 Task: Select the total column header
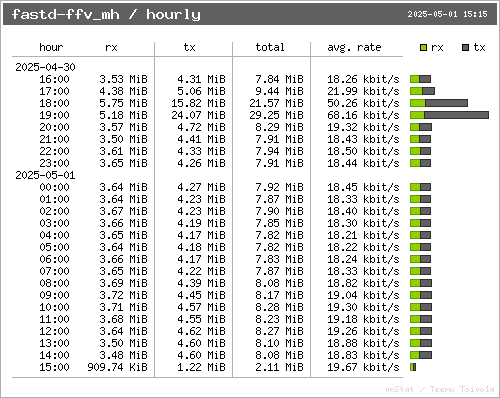coord(270,47)
